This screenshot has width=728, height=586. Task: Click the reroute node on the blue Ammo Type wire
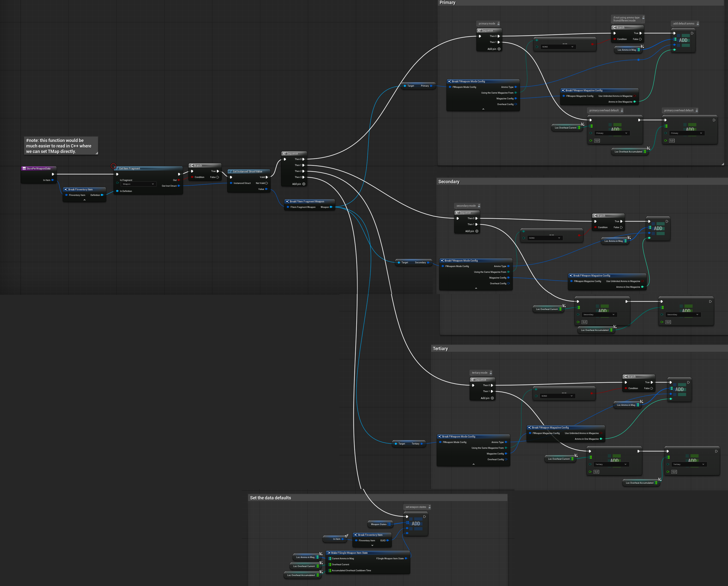tap(638, 60)
